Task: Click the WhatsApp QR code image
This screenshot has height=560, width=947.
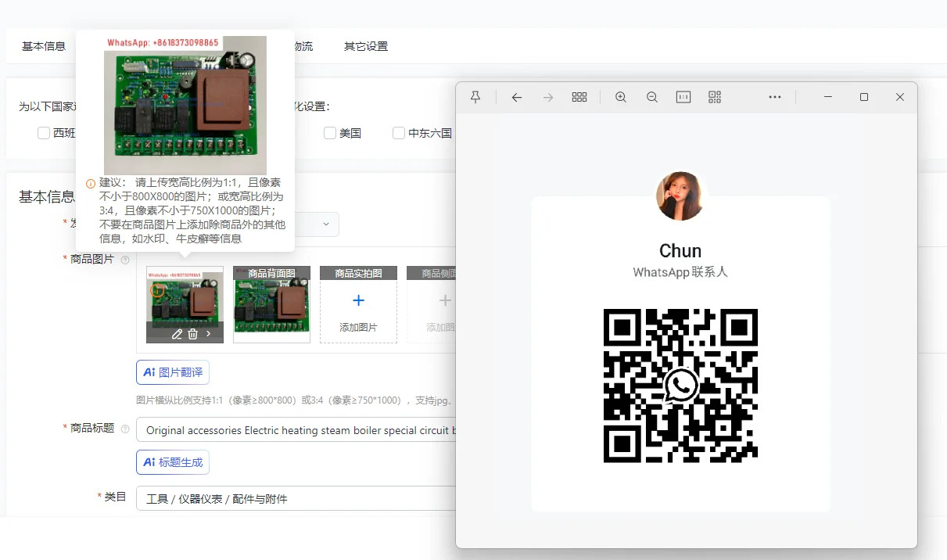Action: [681, 385]
